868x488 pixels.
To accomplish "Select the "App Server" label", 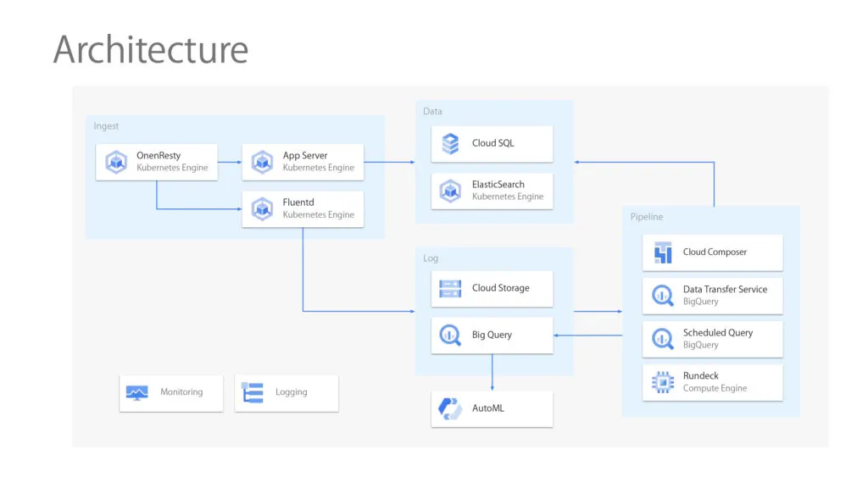I will pyautogui.click(x=305, y=156).
